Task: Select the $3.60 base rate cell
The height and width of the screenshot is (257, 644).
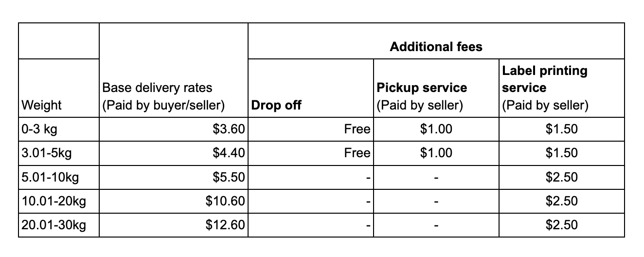Action: coord(174,129)
